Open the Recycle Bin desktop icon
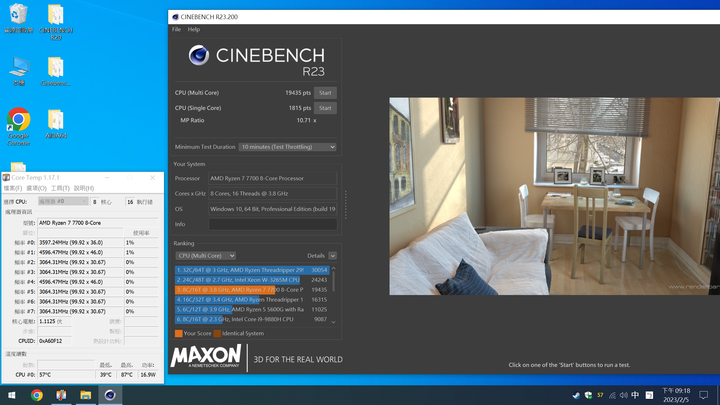 pos(18,18)
